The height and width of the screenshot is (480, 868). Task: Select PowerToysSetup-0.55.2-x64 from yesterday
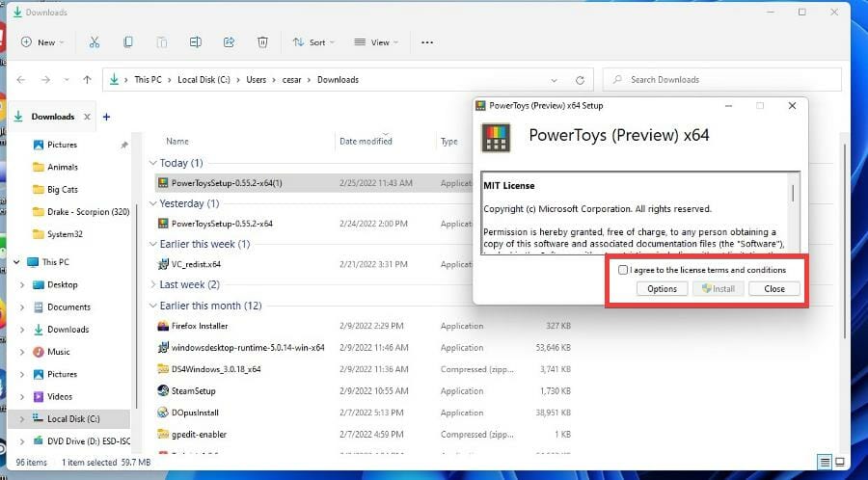coord(222,224)
